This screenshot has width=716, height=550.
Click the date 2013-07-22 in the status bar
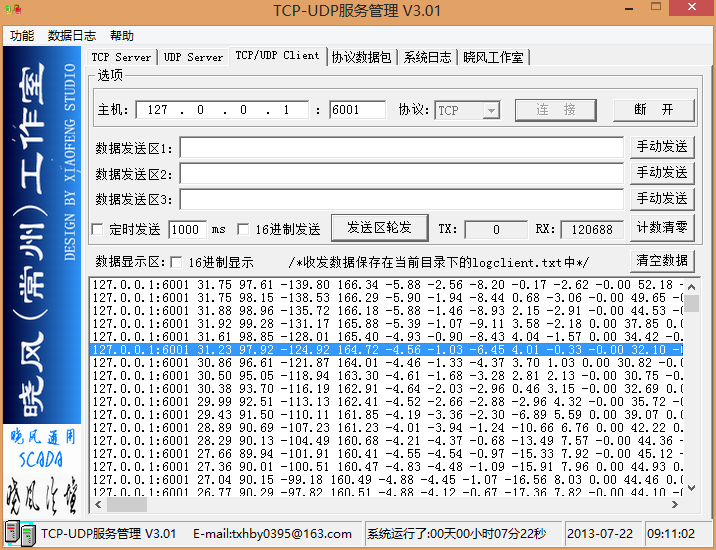point(600,534)
